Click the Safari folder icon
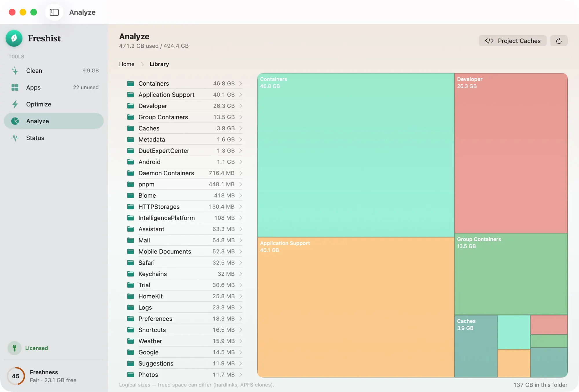This screenshot has height=392, width=579. pos(131,263)
